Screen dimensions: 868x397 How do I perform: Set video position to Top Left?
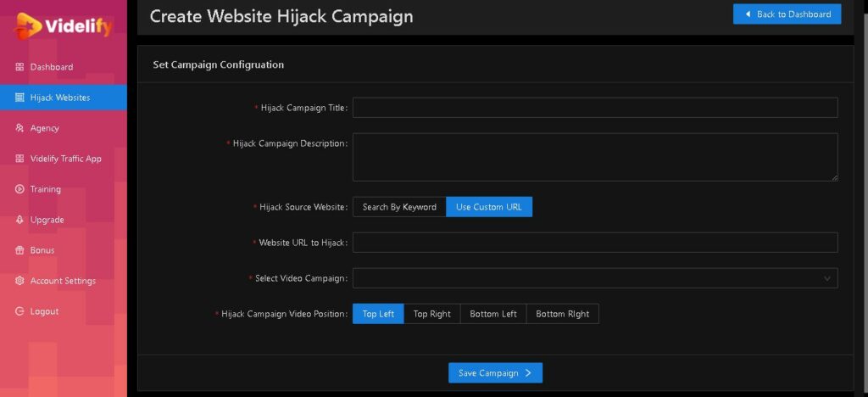click(x=378, y=314)
